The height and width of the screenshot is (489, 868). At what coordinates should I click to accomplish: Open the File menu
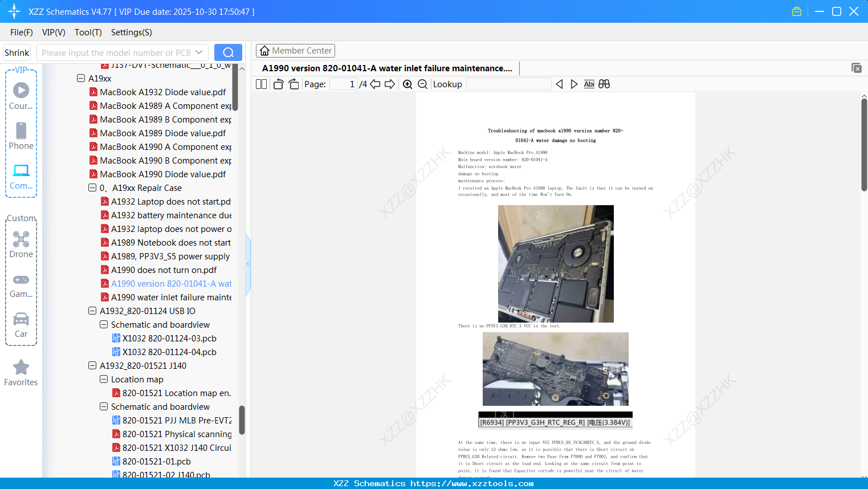[22, 32]
